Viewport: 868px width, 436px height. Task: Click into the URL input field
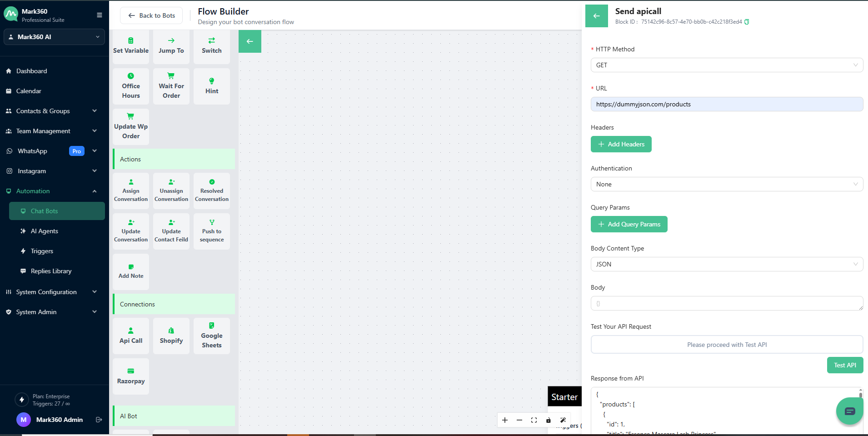coord(726,104)
